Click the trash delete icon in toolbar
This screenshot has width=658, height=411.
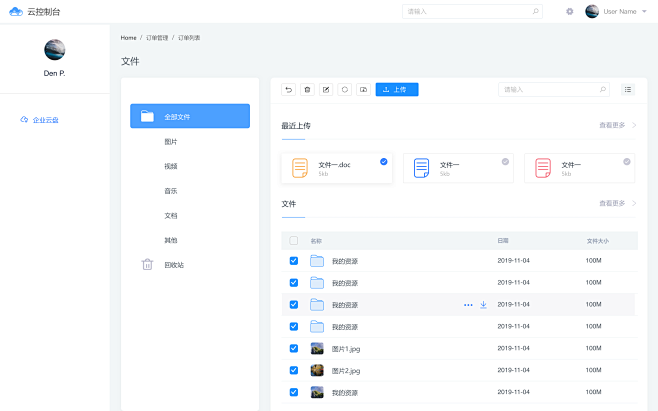307,89
